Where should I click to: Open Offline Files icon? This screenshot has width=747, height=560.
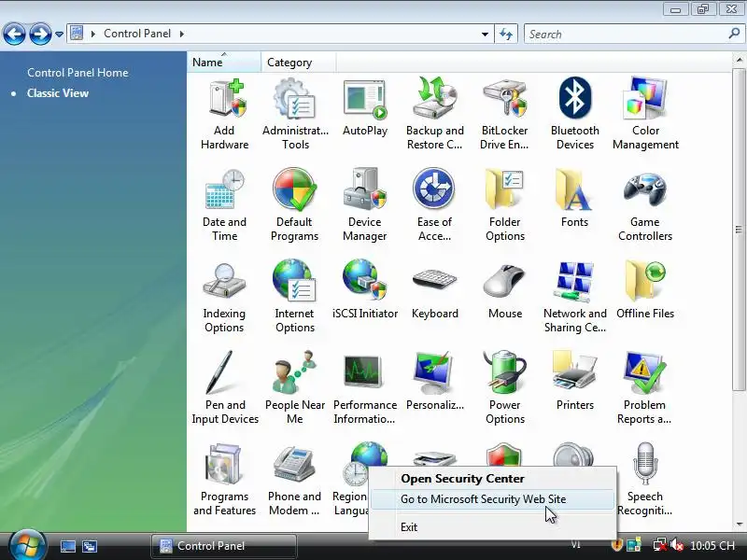pyautogui.click(x=645, y=290)
